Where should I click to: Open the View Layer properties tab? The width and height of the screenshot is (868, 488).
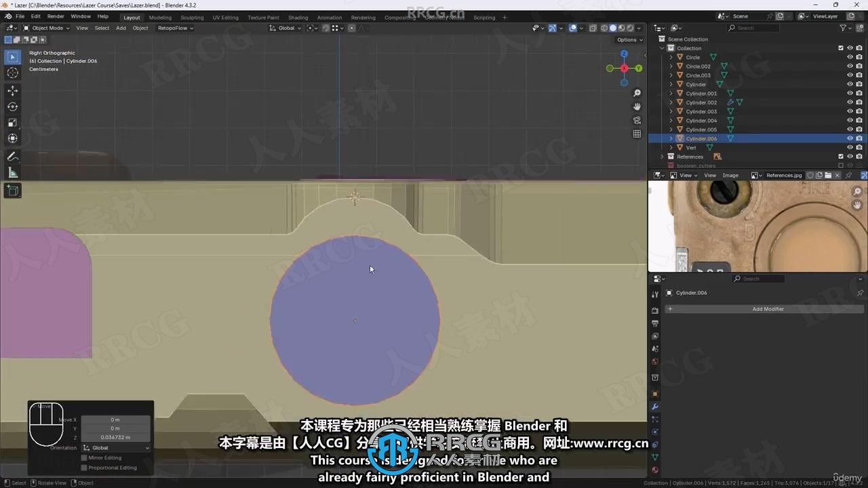(x=655, y=336)
